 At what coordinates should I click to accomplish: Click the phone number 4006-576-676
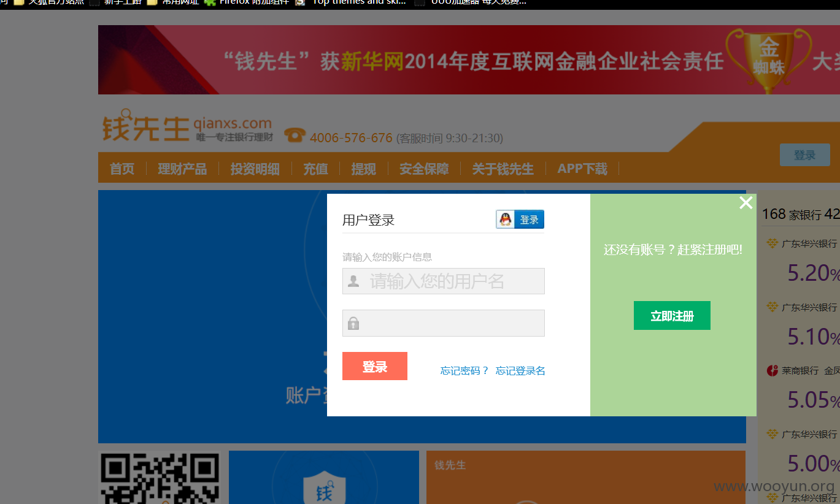pos(351,138)
